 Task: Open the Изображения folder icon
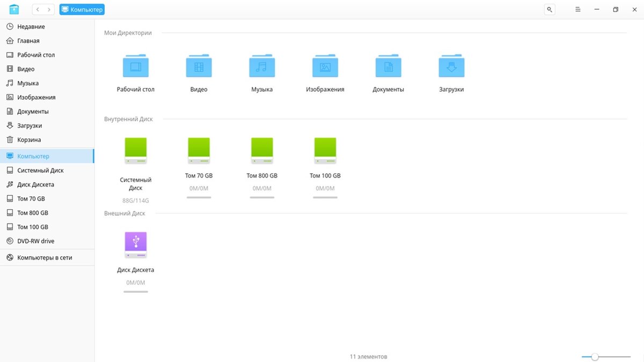tap(325, 65)
